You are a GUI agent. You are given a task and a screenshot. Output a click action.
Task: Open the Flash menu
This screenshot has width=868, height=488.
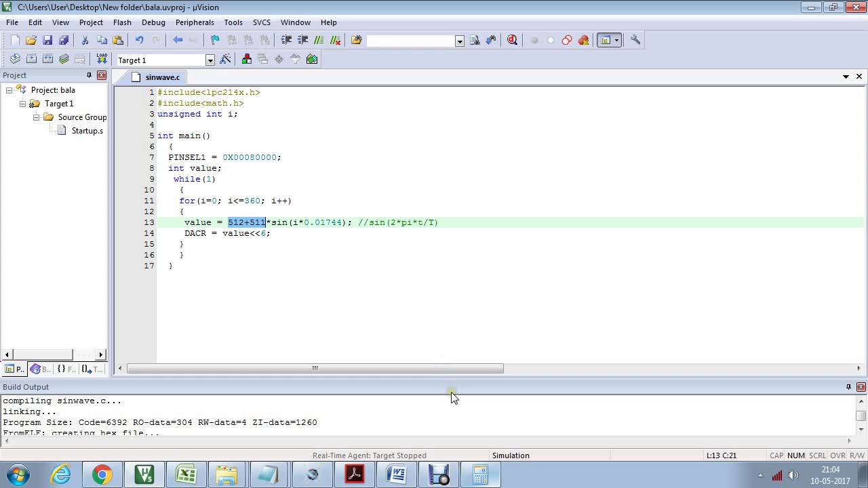(122, 22)
